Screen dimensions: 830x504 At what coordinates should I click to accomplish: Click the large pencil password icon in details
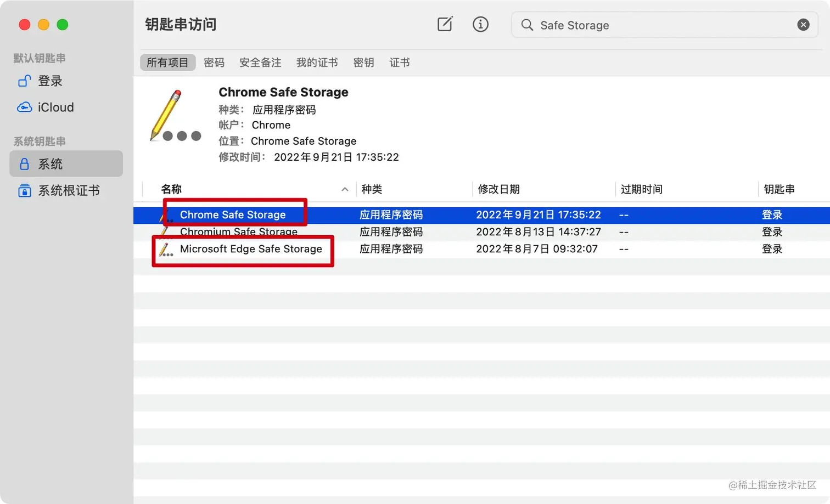[x=175, y=116]
